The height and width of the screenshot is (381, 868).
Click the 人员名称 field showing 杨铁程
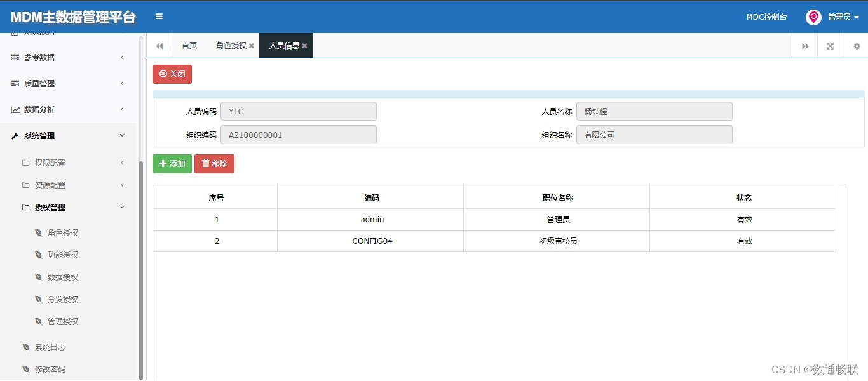point(654,111)
